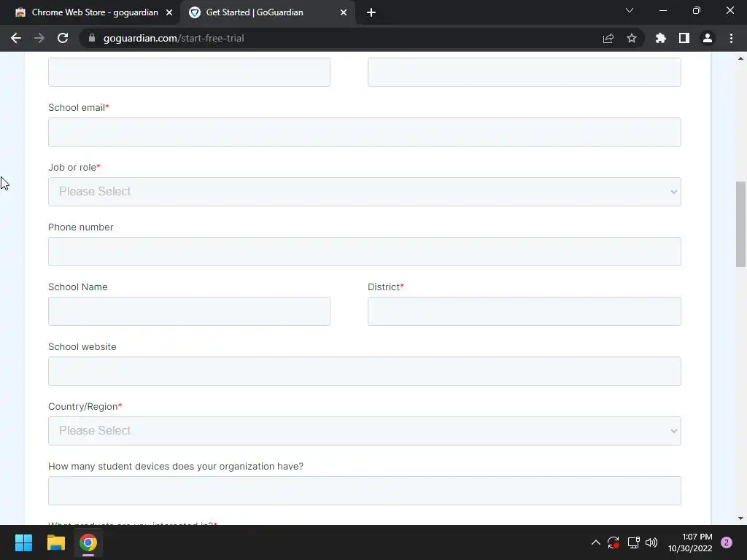
Task: Click the Phone number label
Action: (x=80, y=227)
